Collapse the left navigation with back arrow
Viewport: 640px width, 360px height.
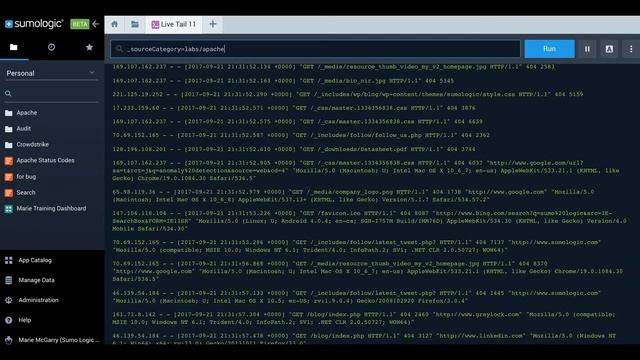96,24
